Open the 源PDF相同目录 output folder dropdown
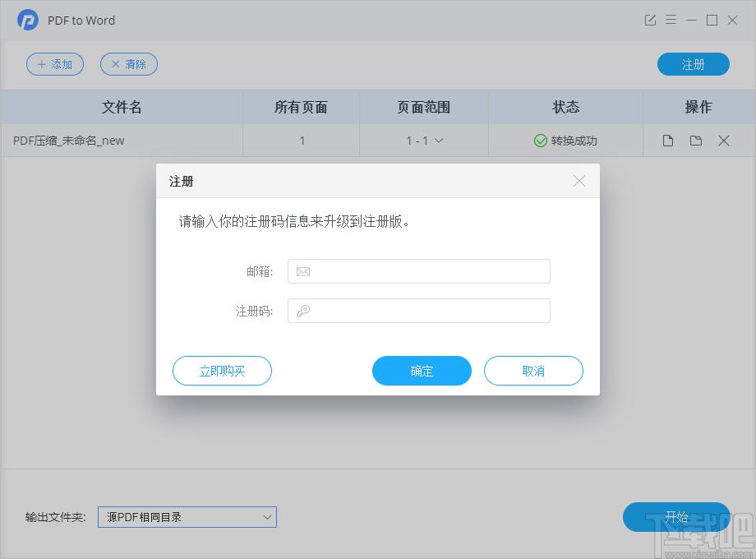The width and height of the screenshot is (756, 559). 187,517
